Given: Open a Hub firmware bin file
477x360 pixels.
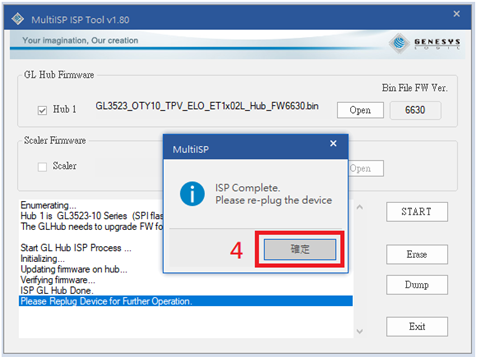Looking at the screenshot, I should (360, 110).
